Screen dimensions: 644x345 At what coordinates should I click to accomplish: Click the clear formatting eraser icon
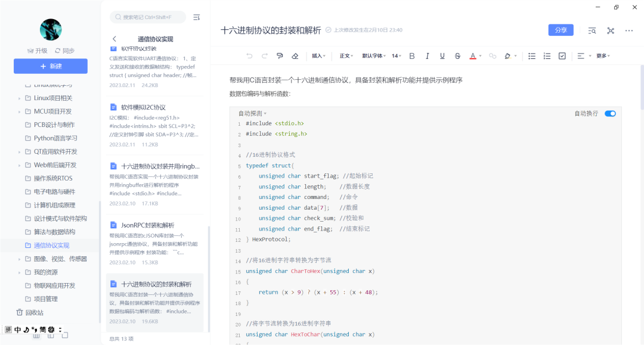point(295,56)
